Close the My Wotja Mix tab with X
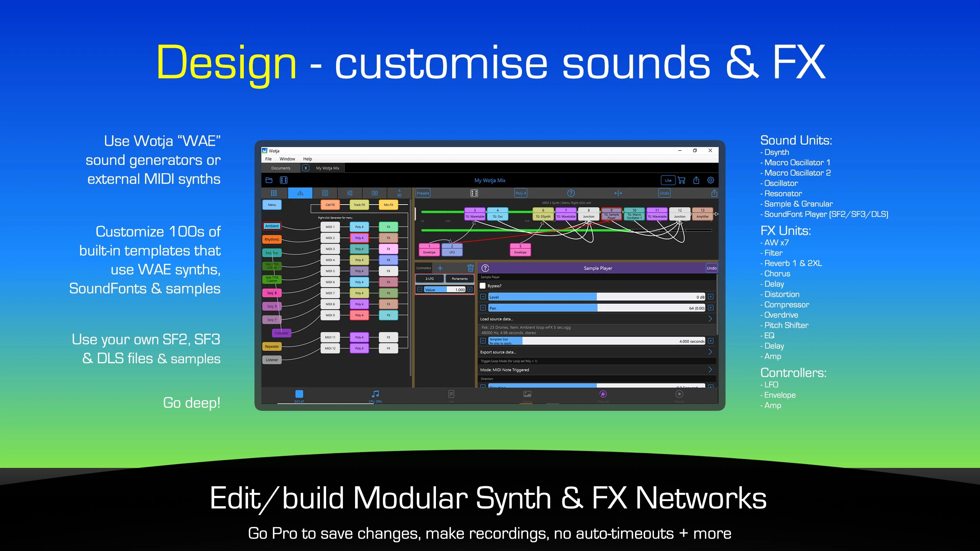The image size is (980, 551). pos(305,168)
